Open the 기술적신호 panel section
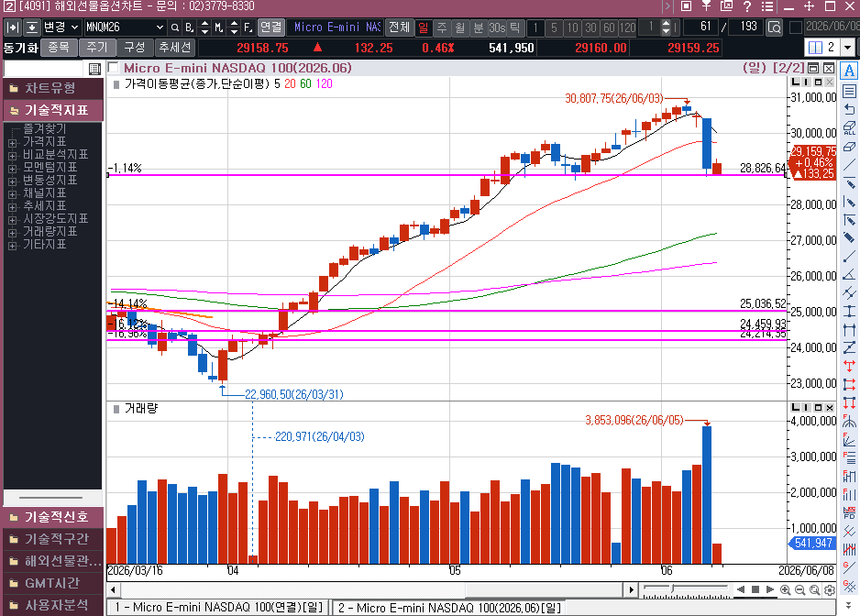This screenshot has width=860, height=616. [x=53, y=517]
